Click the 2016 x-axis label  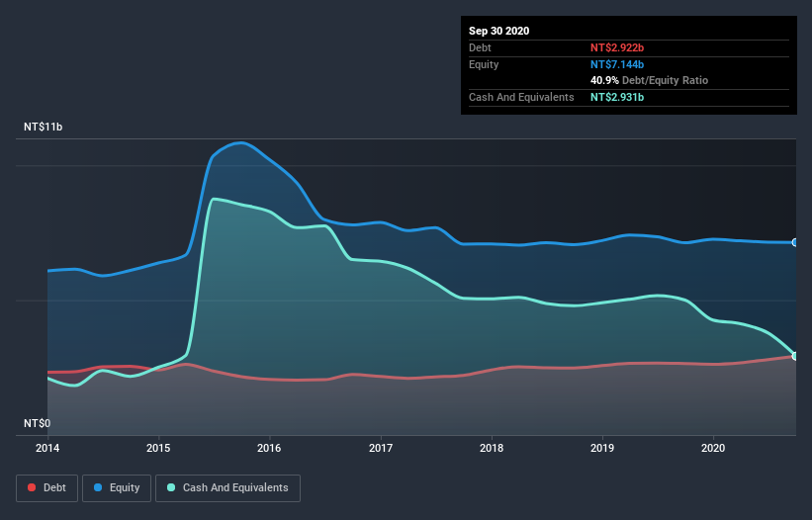[x=269, y=448]
